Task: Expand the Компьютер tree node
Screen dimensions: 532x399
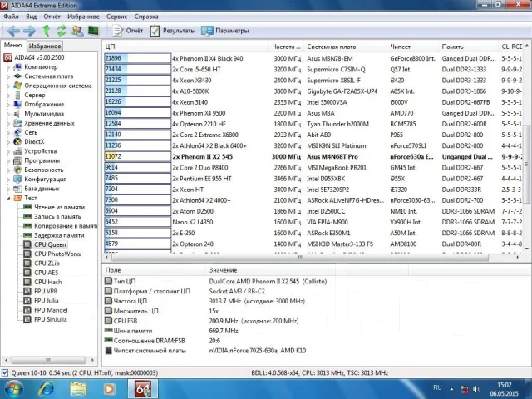Action: point(8,67)
